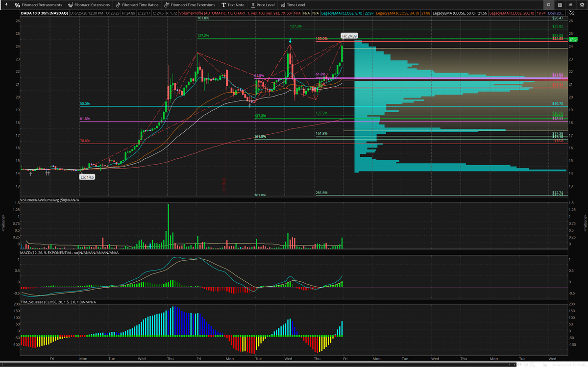Click the Hi: 24.89 price bubble
Viewport: 588px width, 368px height.
(350, 36)
